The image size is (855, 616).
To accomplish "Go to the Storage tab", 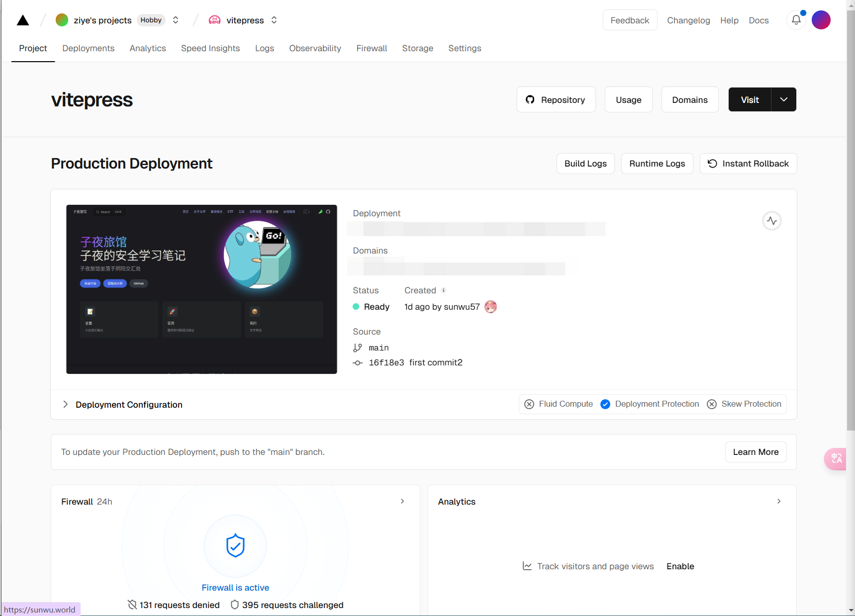I will [x=417, y=48].
